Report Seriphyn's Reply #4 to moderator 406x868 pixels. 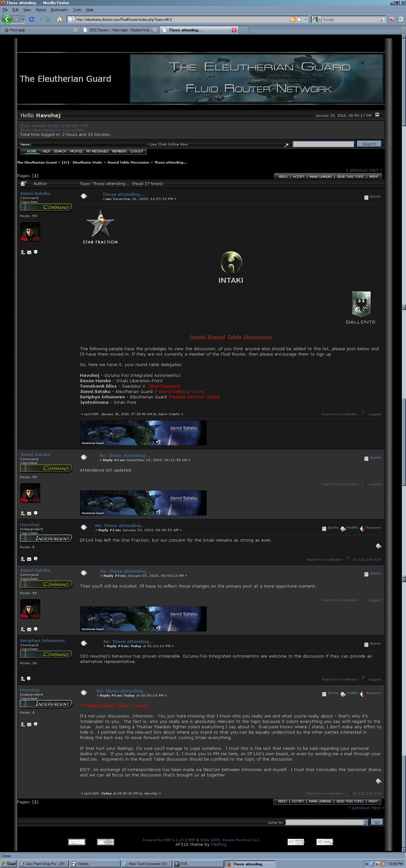(x=339, y=679)
